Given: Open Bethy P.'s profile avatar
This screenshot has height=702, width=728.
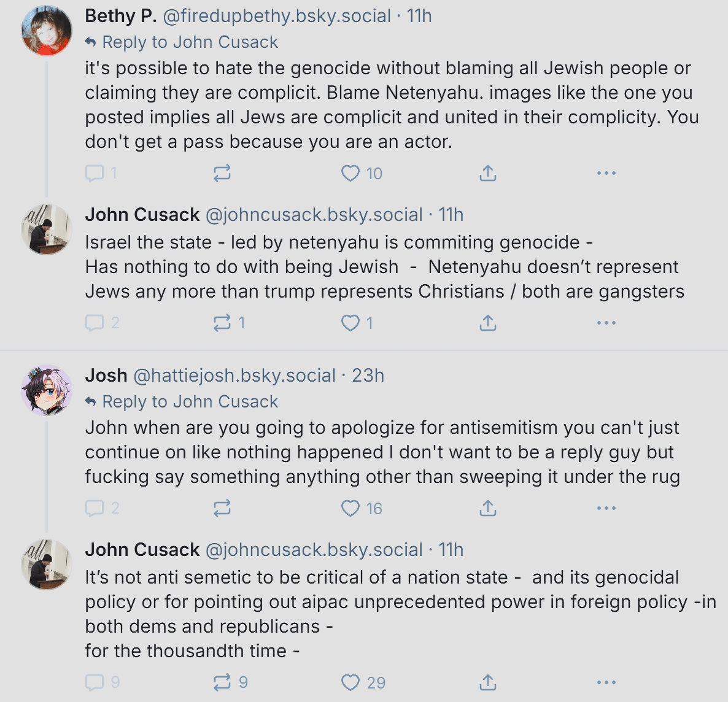Looking at the screenshot, I should pos(47,31).
